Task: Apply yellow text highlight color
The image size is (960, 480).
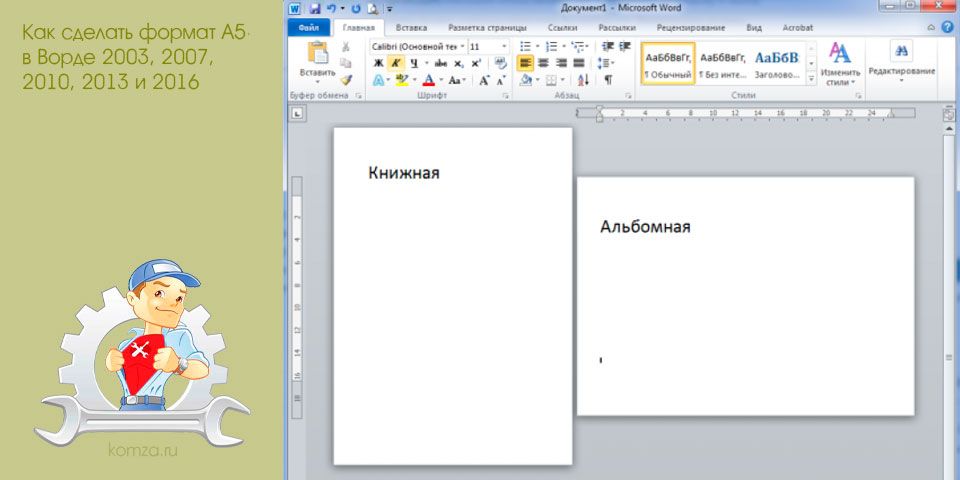Action: click(x=402, y=80)
